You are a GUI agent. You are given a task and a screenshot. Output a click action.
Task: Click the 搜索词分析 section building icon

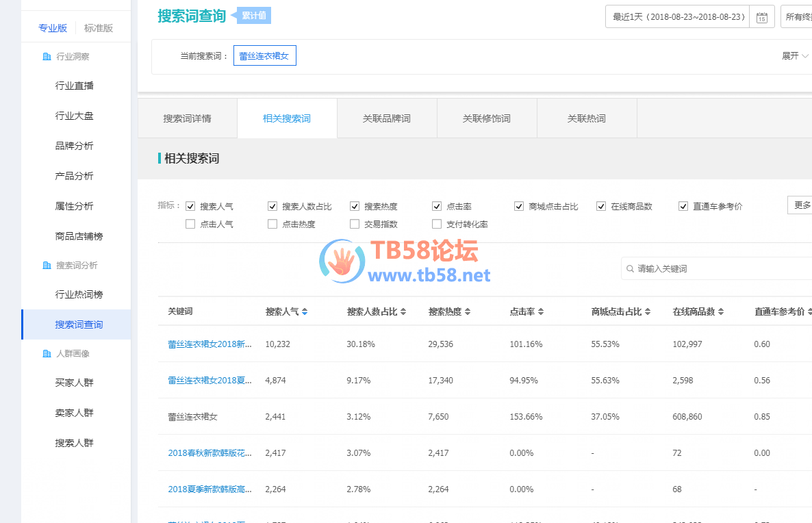[47, 265]
